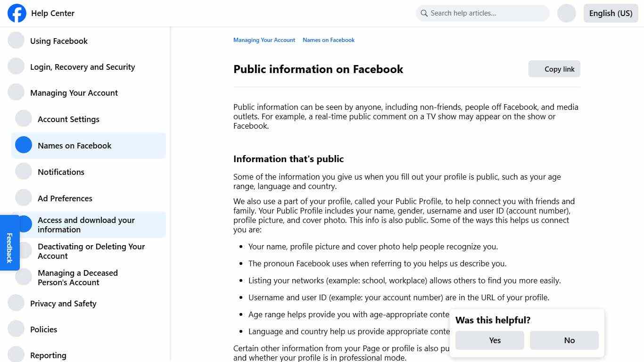Click the Using Facebook section icon

[16, 40]
